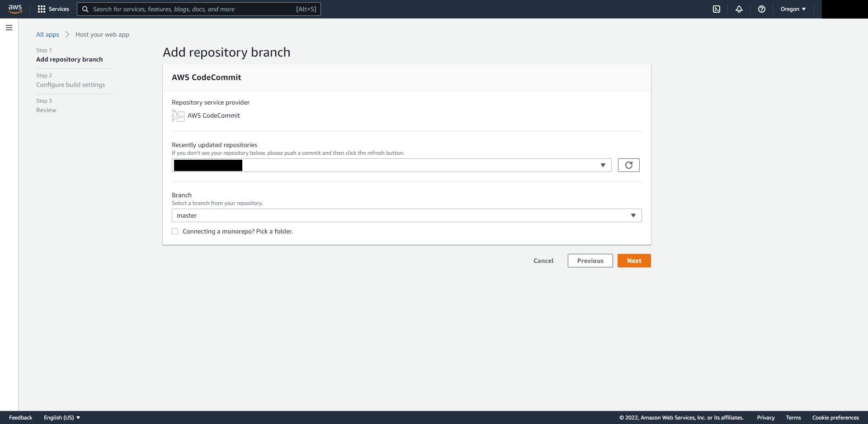Enable the monorepo folder option

(x=175, y=231)
